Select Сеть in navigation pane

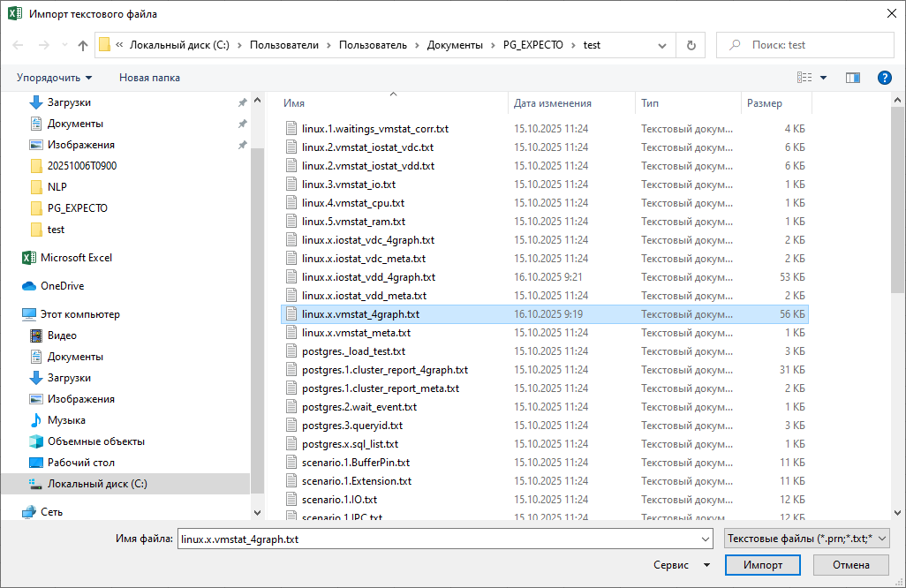coord(51,512)
